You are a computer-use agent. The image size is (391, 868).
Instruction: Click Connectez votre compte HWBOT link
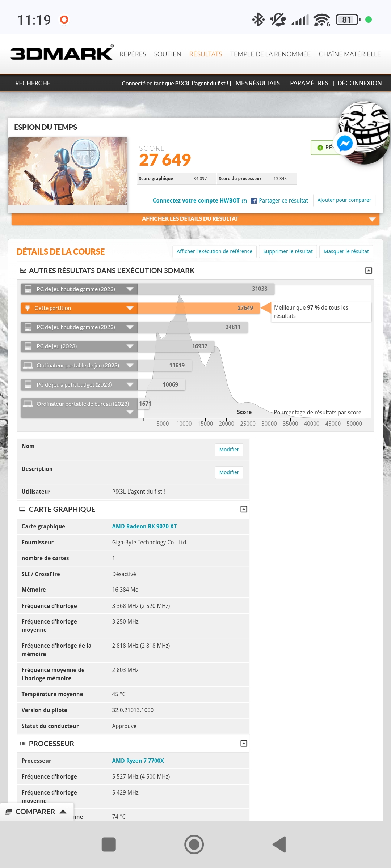click(x=196, y=201)
